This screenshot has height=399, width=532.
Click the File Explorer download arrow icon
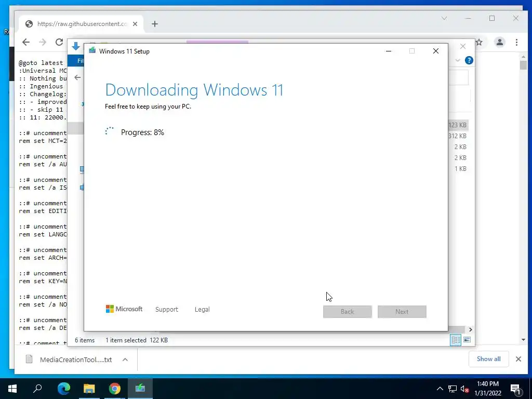coord(76,46)
